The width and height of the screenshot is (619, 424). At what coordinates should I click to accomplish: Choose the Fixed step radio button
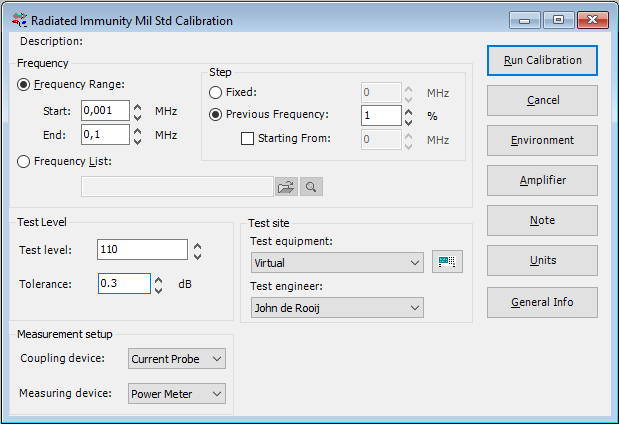coord(215,93)
